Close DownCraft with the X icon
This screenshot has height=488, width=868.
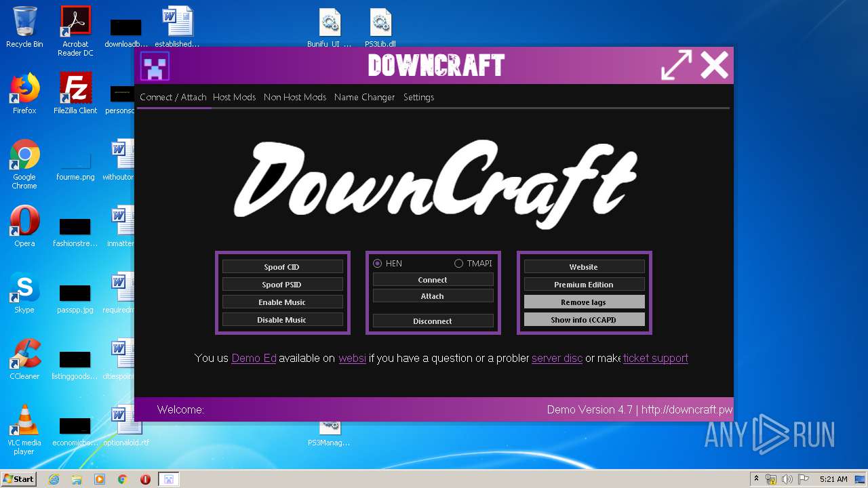(714, 66)
